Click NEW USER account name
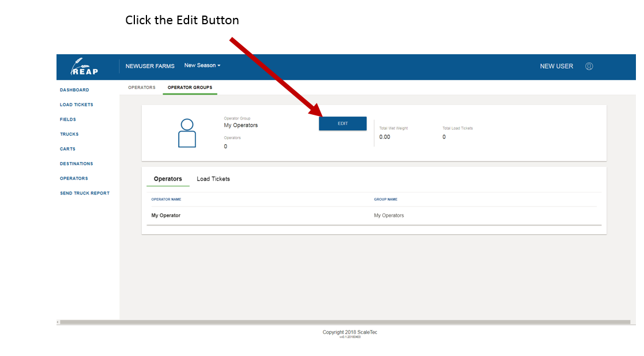This screenshot has height=356, width=644. pyautogui.click(x=556, y=66)
